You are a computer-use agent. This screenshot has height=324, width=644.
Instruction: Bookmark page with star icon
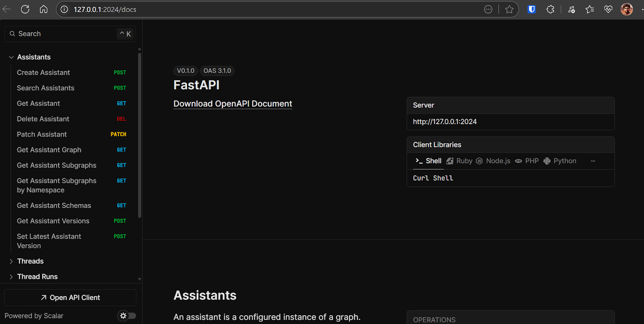509,9
